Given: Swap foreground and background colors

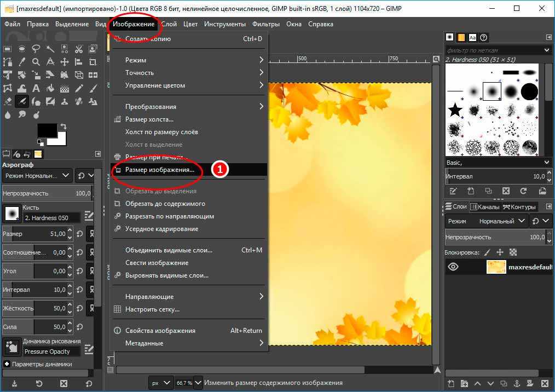Looking at the screenshot, I should point(63,126).
